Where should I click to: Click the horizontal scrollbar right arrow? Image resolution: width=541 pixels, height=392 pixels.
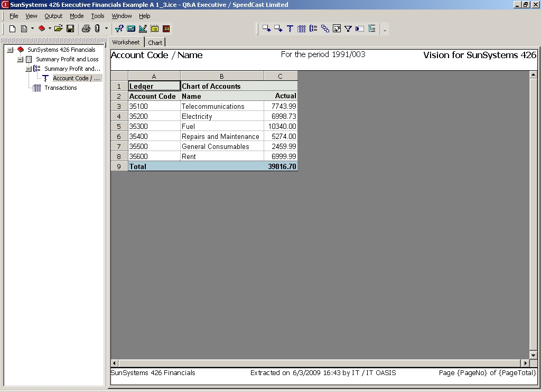(525, 363)
